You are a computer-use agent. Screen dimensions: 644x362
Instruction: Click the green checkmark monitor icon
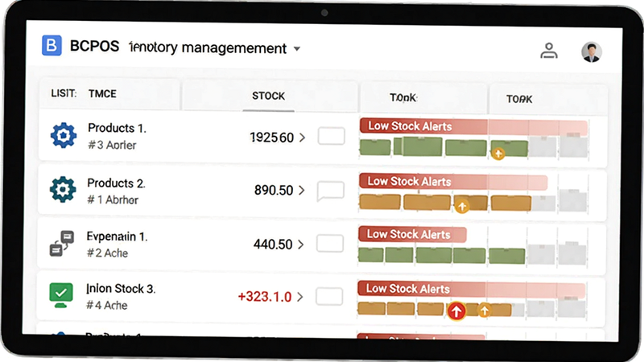tap(61, 295)
